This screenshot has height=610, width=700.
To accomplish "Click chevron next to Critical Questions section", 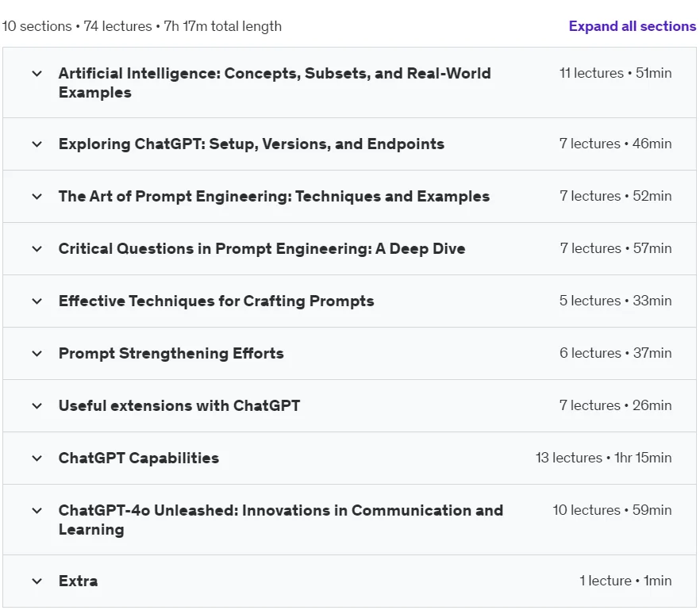I will click(37, 248).
